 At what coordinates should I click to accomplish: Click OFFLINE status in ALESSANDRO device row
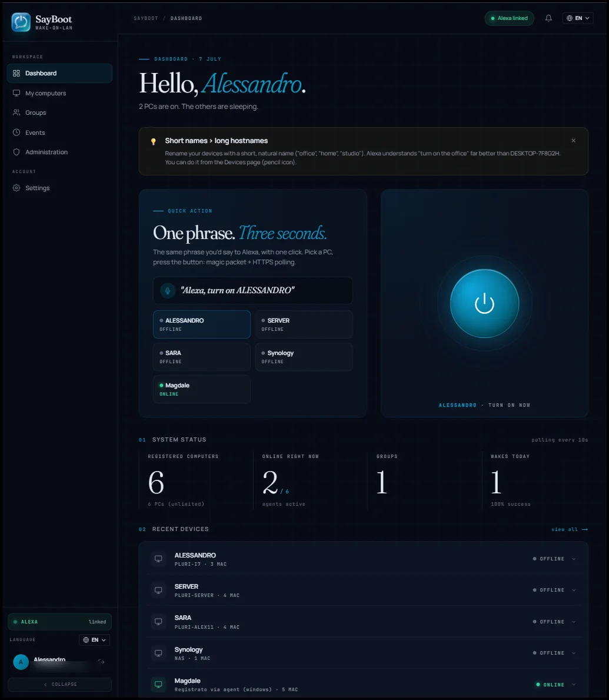click(548, 559)
